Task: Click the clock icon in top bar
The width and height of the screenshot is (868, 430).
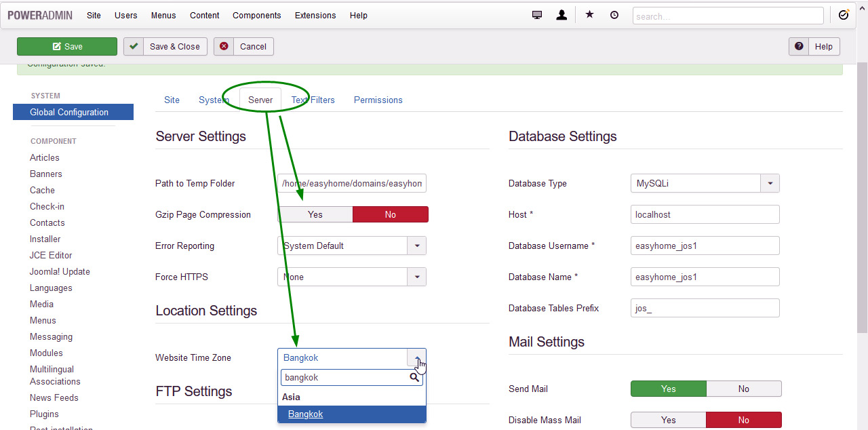Action: (x=614, y=15)
